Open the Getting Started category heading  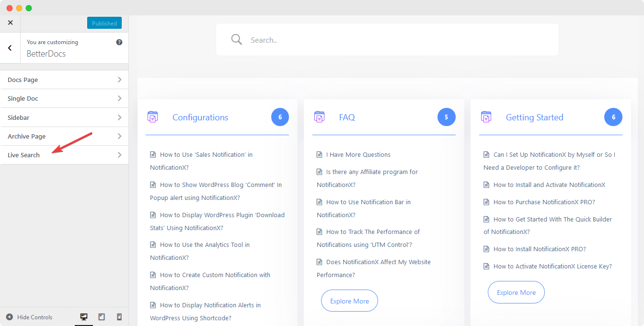(x=535, y=117)
